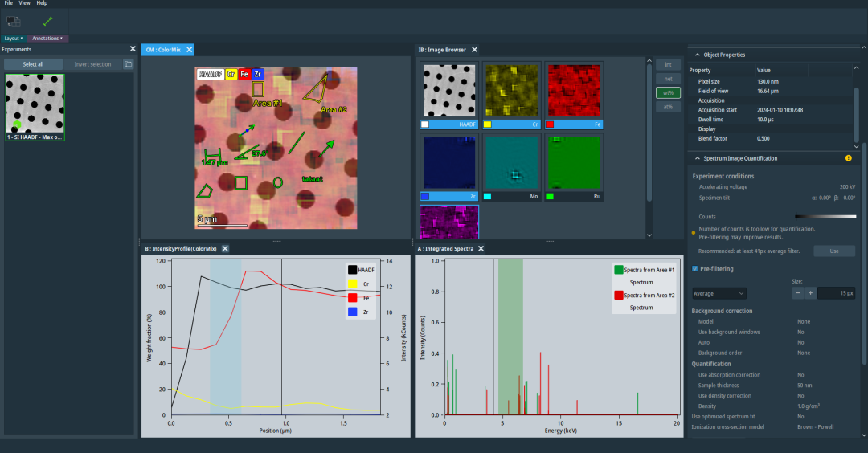Toggle the Pre-filtering checkbox
Image resolution: width=868 pixels, height=453 pixels.
click(695, 269)
